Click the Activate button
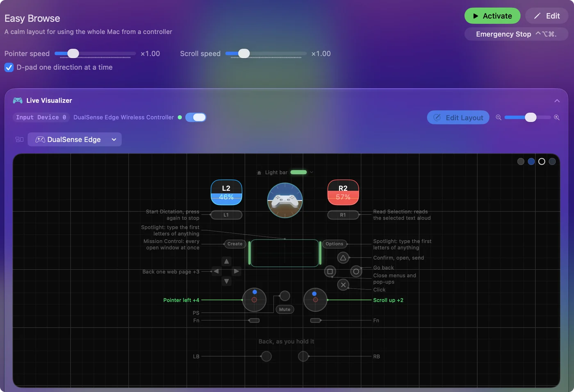 tap(492, 16)
